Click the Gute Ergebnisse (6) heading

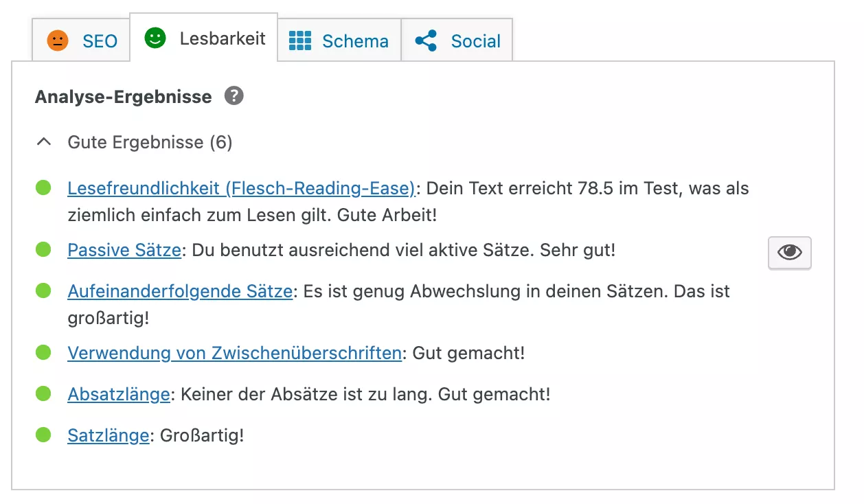click(x=150, y=142)
